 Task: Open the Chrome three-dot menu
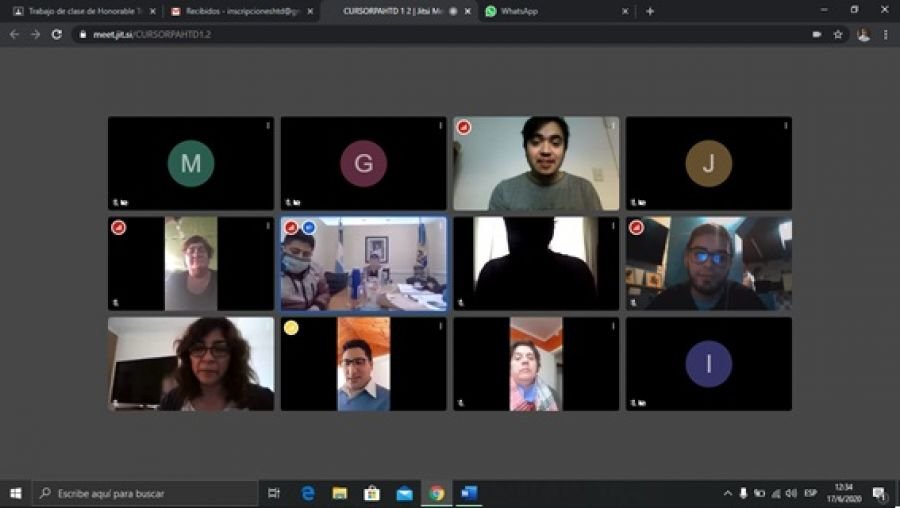[x=885, y=34]
